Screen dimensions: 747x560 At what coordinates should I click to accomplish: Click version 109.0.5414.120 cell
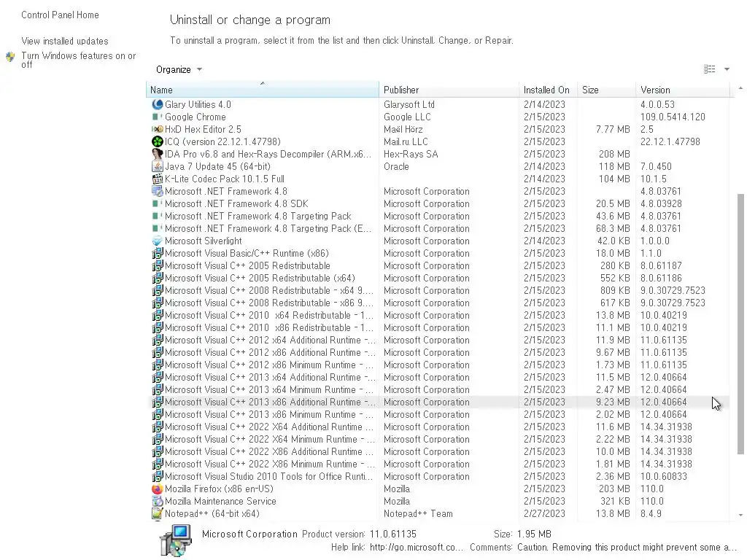tap(673, 117)
